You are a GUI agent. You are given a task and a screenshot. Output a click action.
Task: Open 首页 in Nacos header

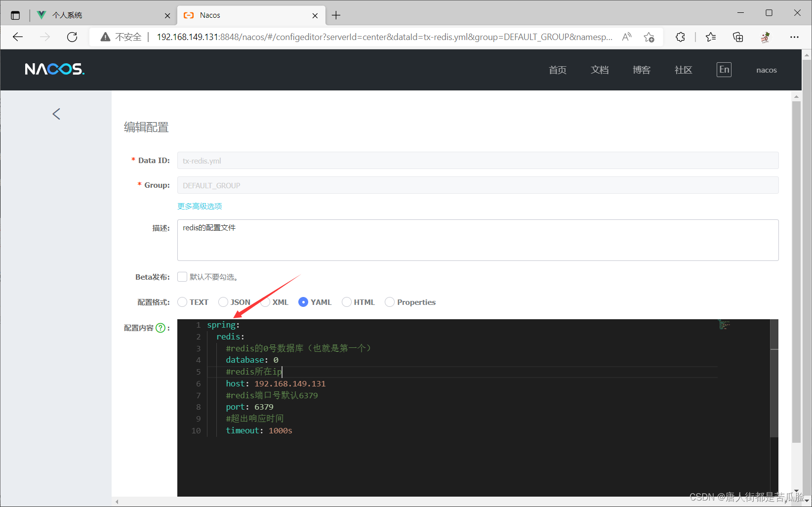point(558,70)
